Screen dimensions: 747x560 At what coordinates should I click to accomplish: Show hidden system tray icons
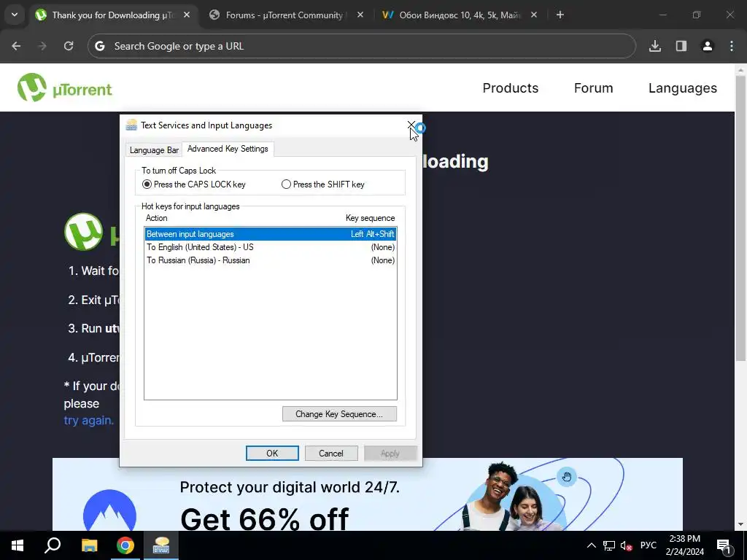(591, 545)
